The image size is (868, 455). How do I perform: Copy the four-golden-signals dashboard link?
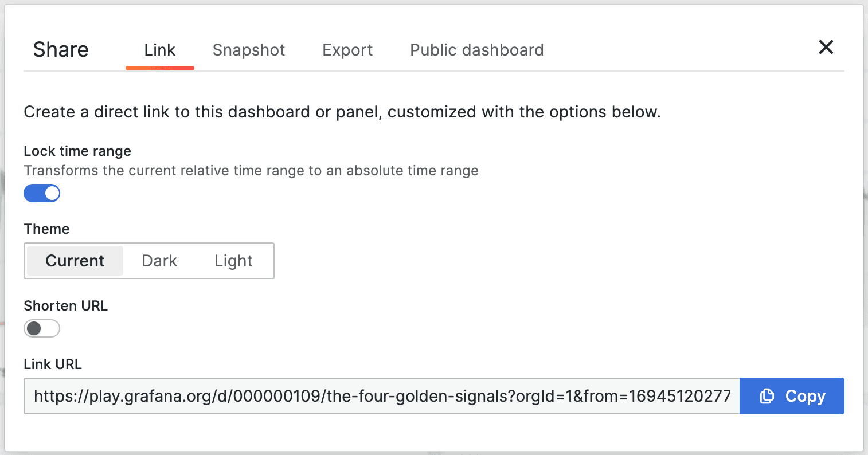792,395
